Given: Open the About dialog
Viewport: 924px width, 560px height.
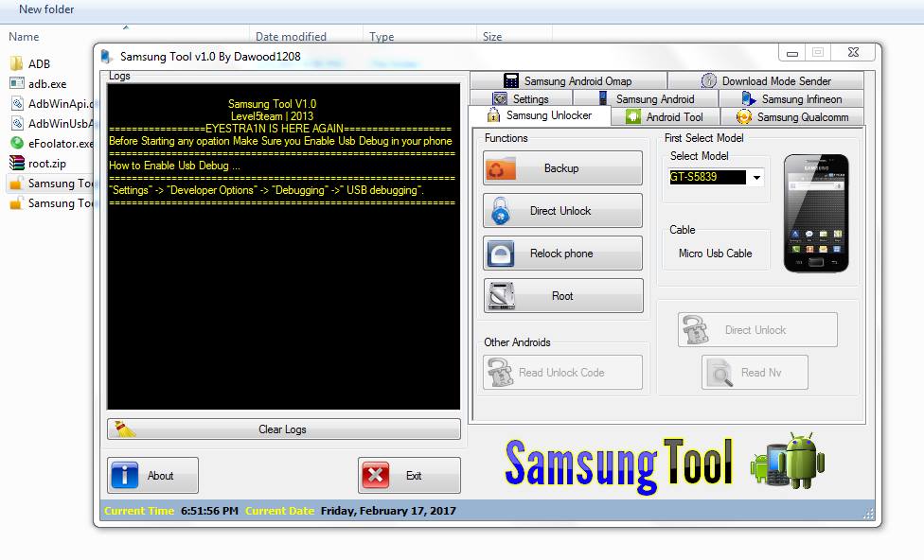Looking at the screenshot, I should pyautogui.click(x=152, y=475).
